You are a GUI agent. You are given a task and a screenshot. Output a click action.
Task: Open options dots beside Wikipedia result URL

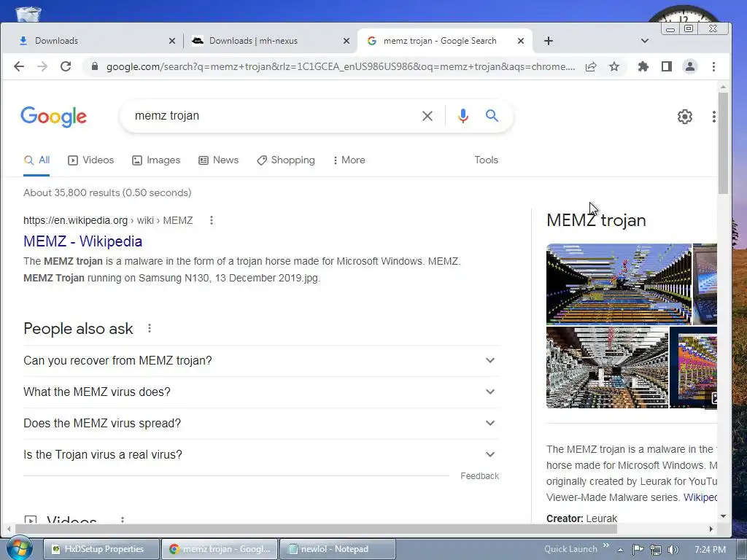(x=212, y=220)
